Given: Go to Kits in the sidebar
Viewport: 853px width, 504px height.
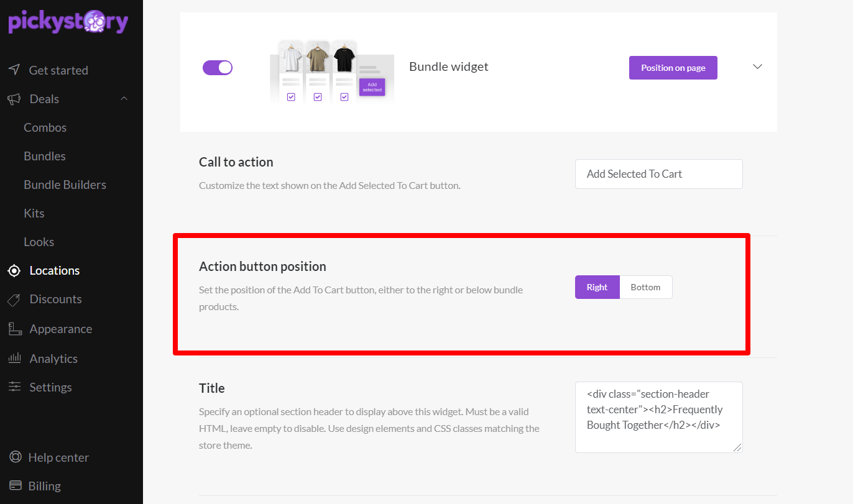Looking at the screenshot, I should tap(34, 213).
